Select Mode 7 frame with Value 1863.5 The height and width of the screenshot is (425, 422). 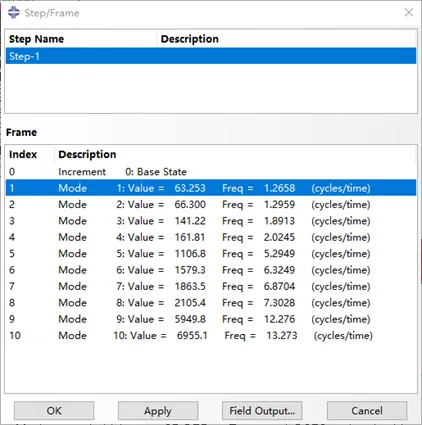pyautogui.click(x=211, y=286)
